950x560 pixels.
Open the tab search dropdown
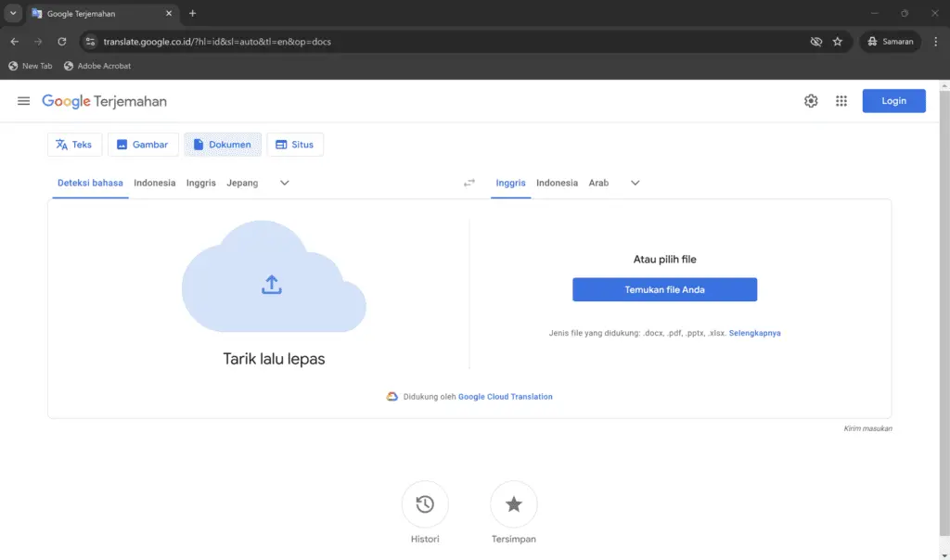pyautogui.click(x=13, y=13)
